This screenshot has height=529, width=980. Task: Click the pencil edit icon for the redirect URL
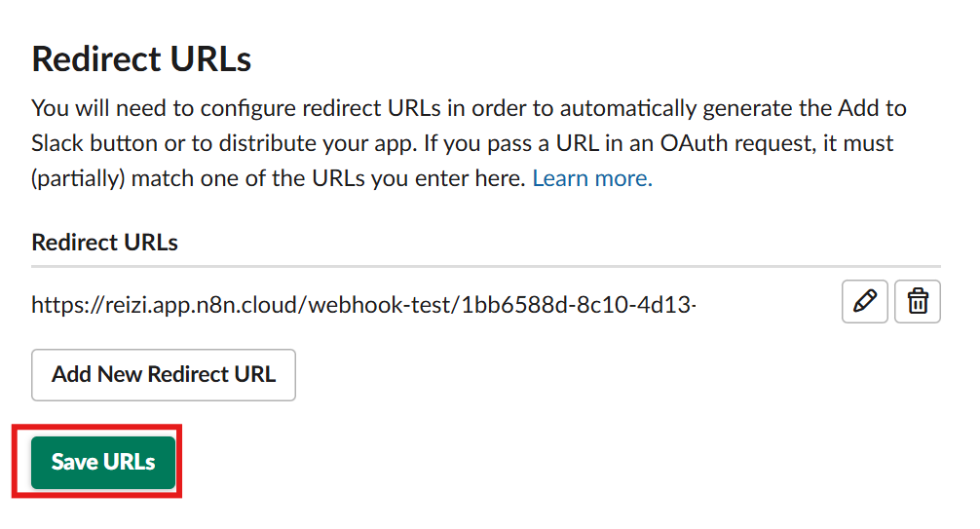tap(864, 302)
